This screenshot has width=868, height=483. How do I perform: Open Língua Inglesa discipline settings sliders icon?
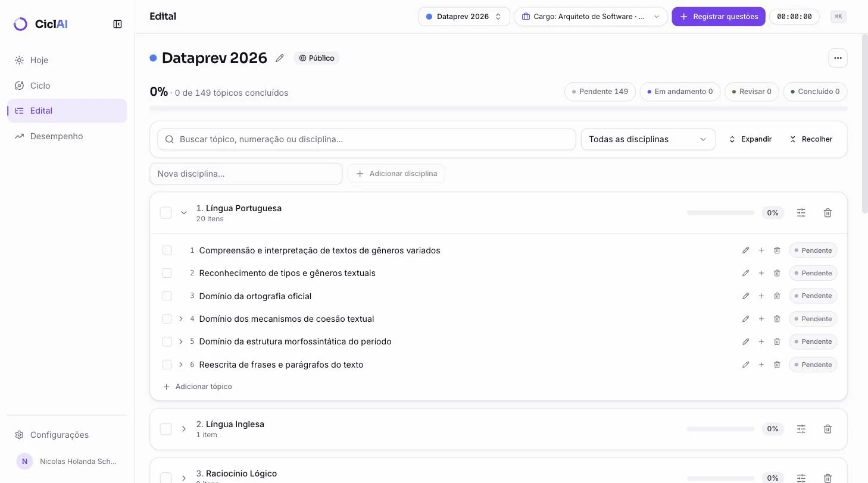801,429
